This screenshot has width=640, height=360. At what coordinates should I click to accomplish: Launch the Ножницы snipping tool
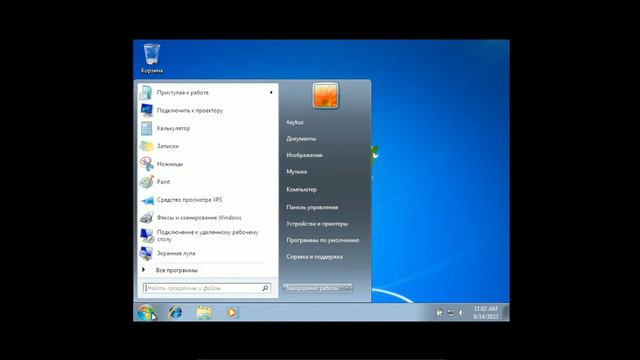[208, 164]
